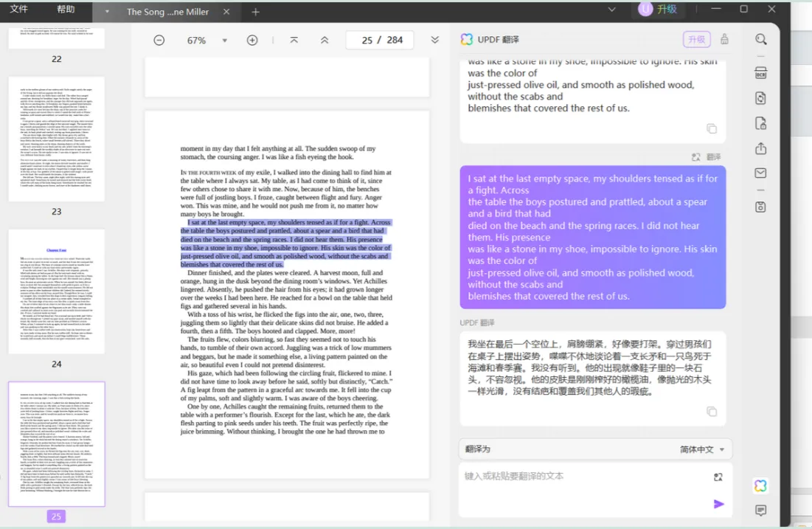
Task: Click the UPDF 翻译 logo icon
Action: click(467, 39)
